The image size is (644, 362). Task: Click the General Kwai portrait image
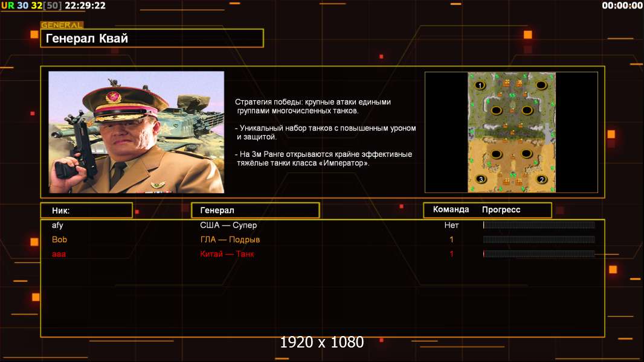click(137, 132)
